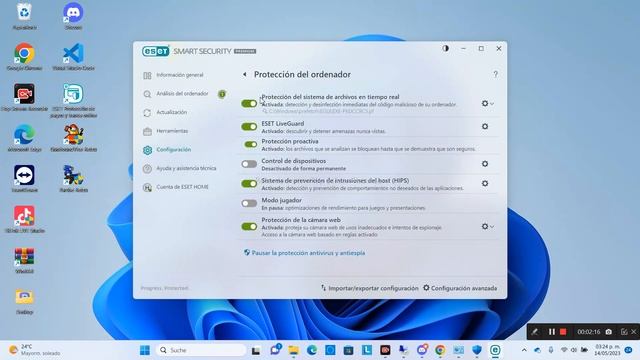Click the ESET logo in title bar
640x360 pixels.
pos(156,51)
